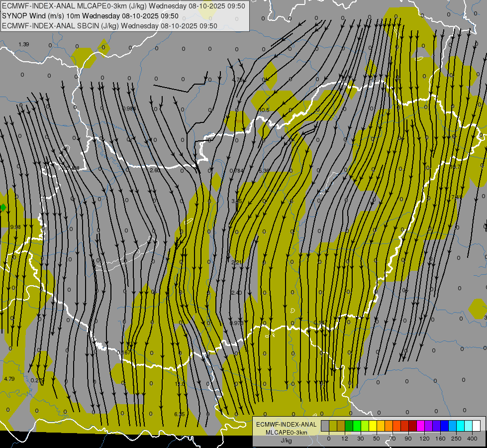Click the J/kg unit label in legend
This screenshot has width=487, height=448.
tap(286, 441)
